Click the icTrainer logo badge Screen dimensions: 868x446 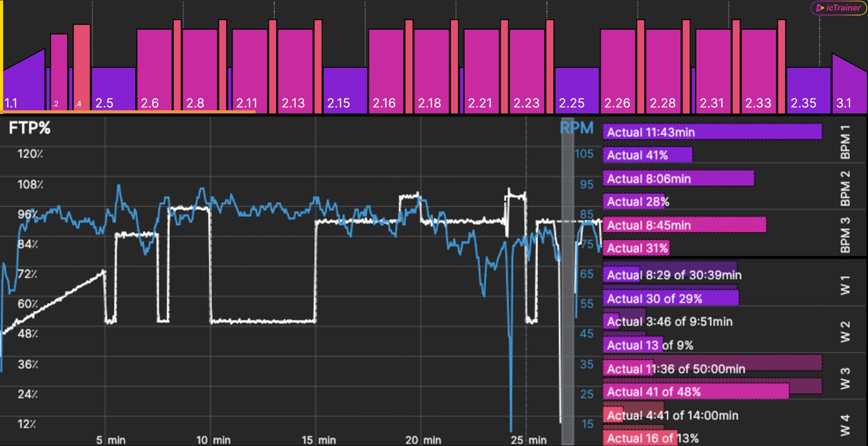(x=838, y=8)
